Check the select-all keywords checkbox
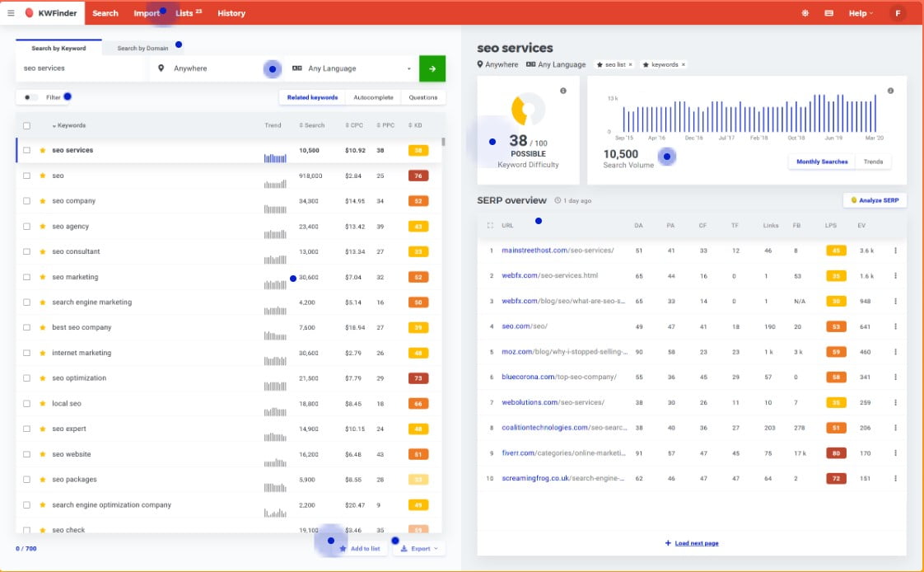 point(26,125)
